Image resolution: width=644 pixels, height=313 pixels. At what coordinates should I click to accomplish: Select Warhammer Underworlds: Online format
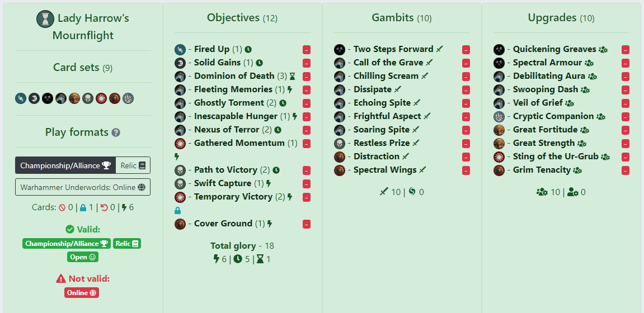pos(83,187)
